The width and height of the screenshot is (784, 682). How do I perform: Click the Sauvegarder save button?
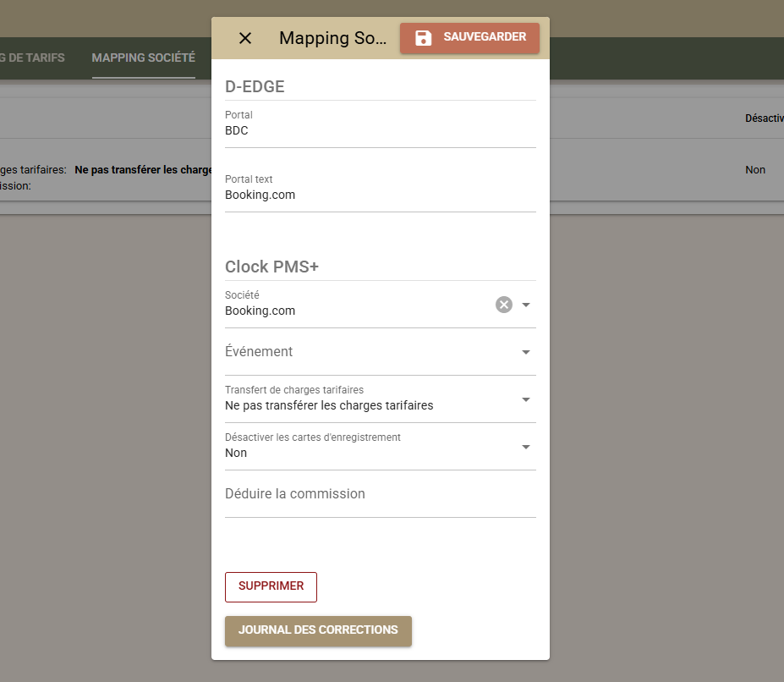click(469, 37)
